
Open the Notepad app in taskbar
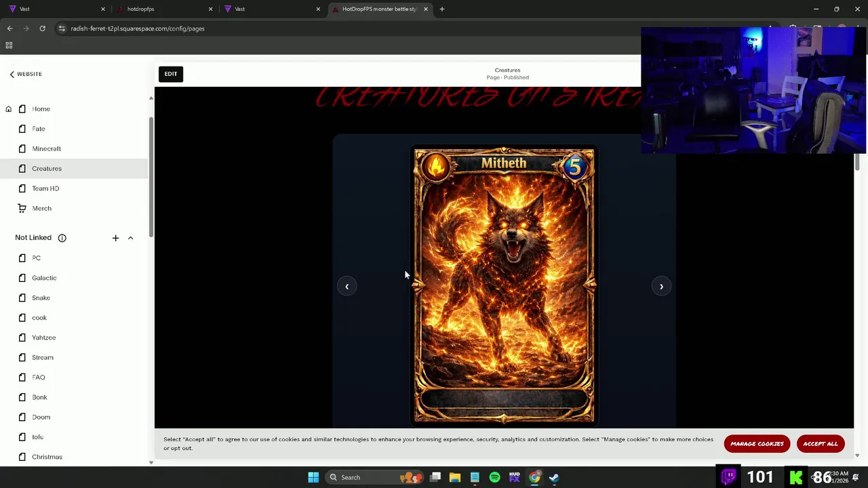[x=475, y=477]
